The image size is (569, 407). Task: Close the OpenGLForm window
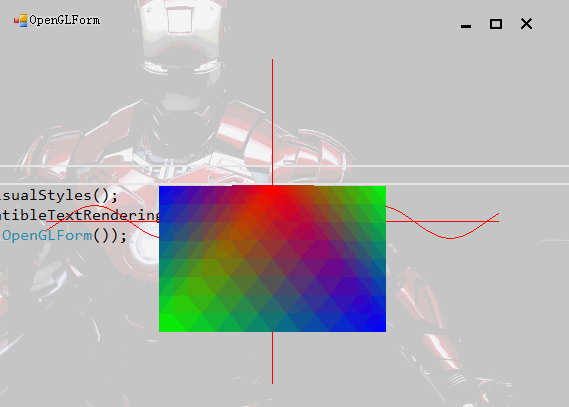[526, 24]
